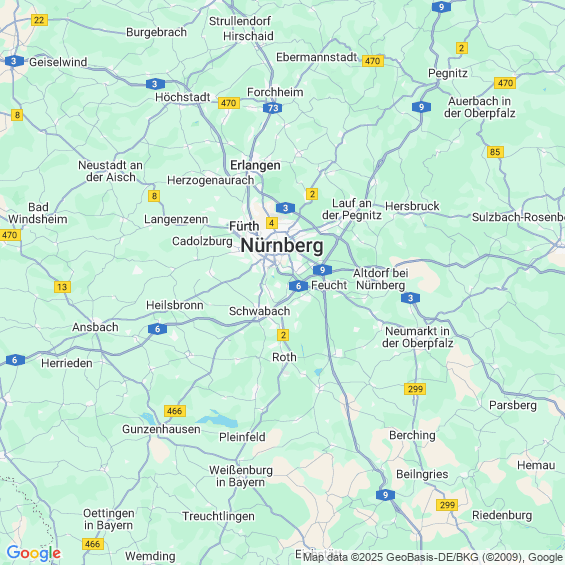Click the Schwabach town label

tap(259, 311)
